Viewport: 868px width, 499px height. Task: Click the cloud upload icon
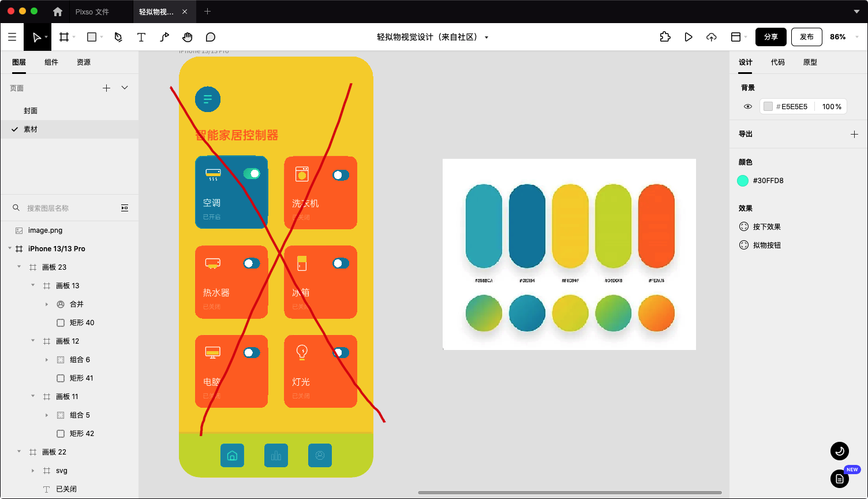click(712, 37)
